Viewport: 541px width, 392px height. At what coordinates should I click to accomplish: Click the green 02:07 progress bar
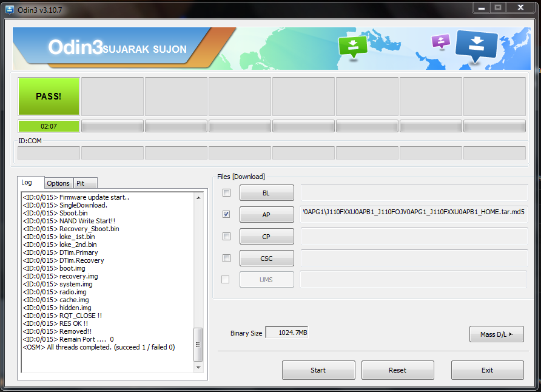coord(49,126)
